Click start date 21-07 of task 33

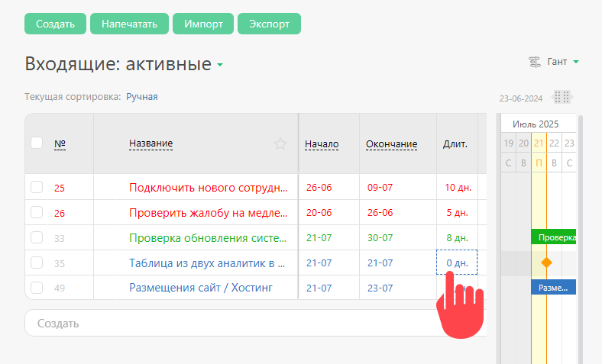319,238
